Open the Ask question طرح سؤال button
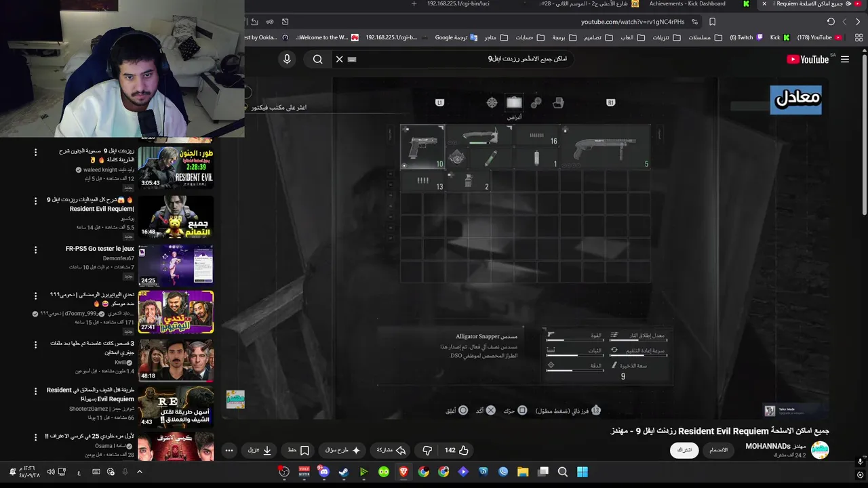This screenshot has height=488, width=868. click(342, 450)
